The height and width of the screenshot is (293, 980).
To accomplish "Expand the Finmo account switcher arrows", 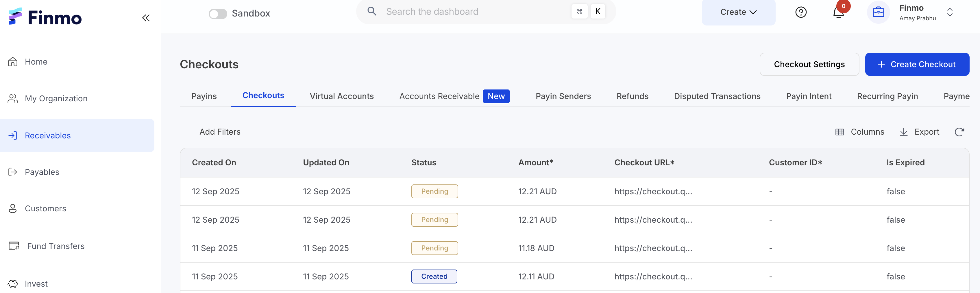I will (950, 12).
